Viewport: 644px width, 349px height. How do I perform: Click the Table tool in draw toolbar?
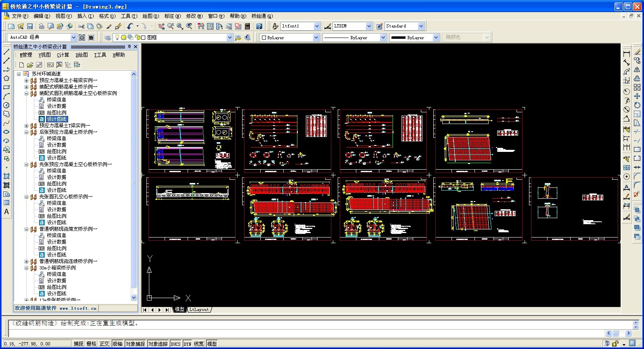6,203
